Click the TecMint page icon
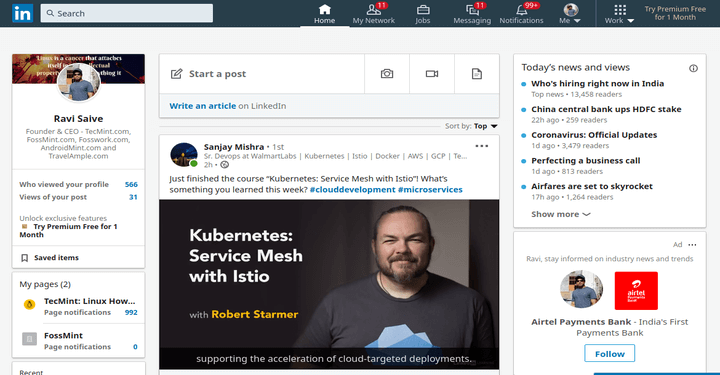Image resolution: width=720 pixels, height=375 pixels. pyautogui.click(x=29, y=305)
